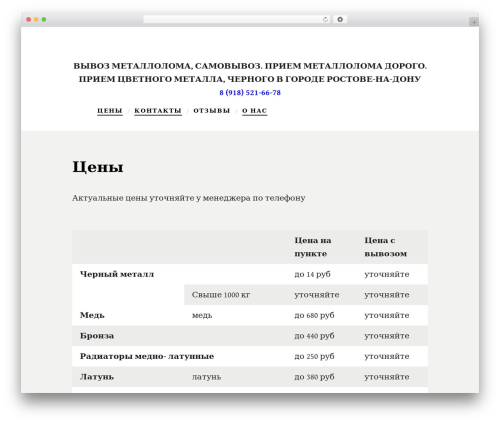Click the phone number 8 (918) 521-66-78

click(250, 93)
